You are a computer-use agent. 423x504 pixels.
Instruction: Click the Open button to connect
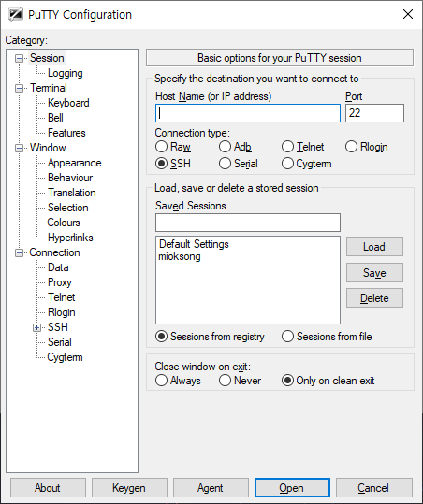292,488
